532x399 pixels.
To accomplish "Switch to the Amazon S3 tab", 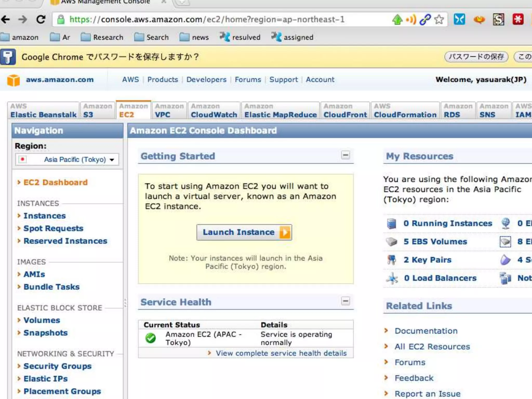I will pyautogui.click(x=97, y=111).
